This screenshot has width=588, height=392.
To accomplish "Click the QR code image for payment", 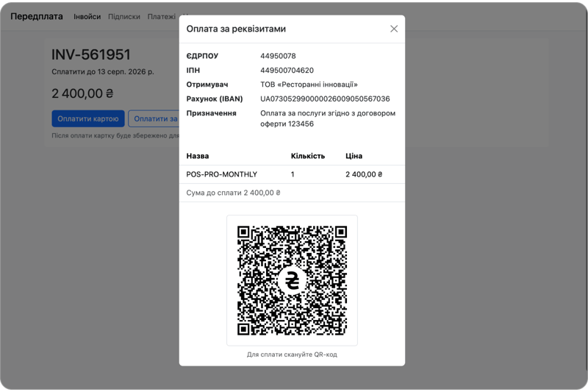I will click(x=292, y=280).
